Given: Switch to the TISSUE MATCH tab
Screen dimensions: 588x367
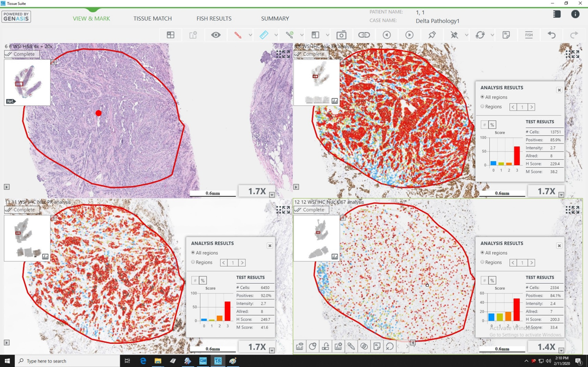Looking at the screenshot, I should point(153,19).
